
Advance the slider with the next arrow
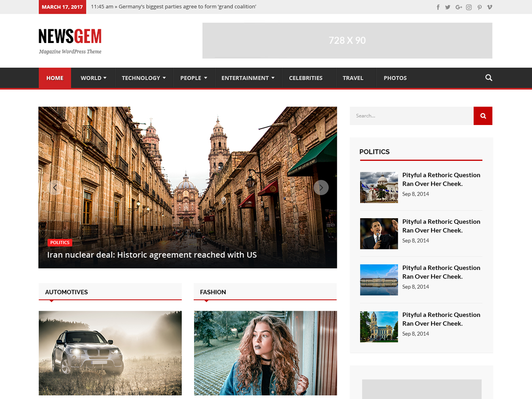tap(321, 188)
